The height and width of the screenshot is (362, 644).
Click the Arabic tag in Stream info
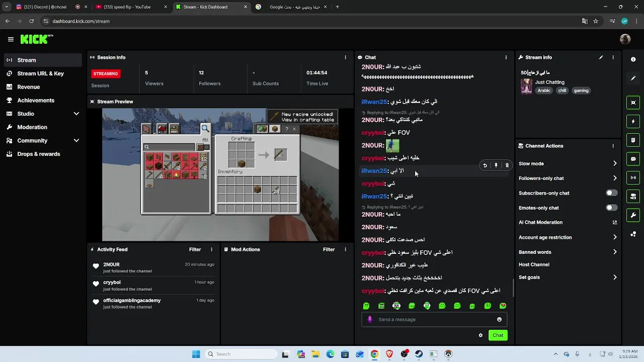[x=544, y=90]
